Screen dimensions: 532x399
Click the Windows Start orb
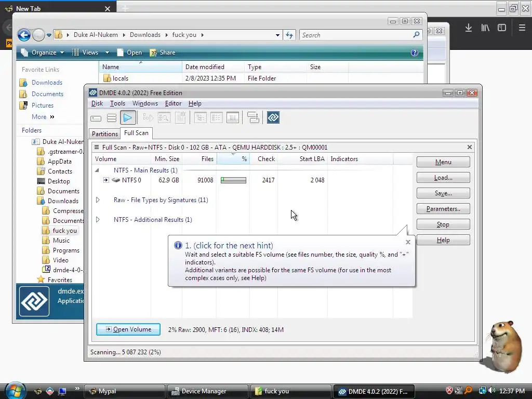[15, 391]
